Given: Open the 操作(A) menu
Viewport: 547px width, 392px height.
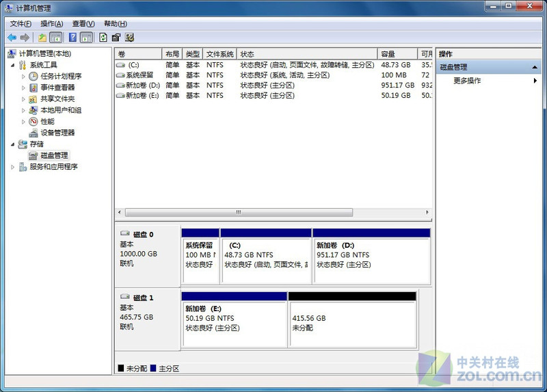Looking at the screenshot, I should [52, 24].
